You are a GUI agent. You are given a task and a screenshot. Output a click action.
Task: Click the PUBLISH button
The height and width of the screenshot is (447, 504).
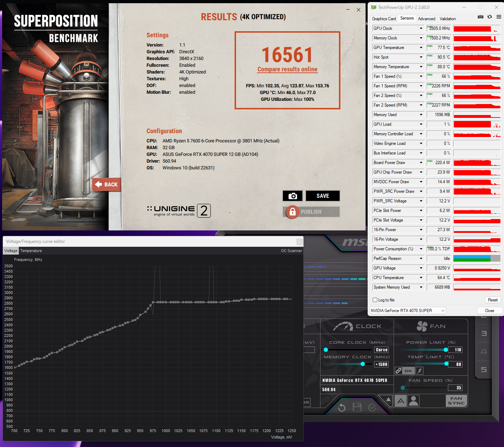(311, 212)
